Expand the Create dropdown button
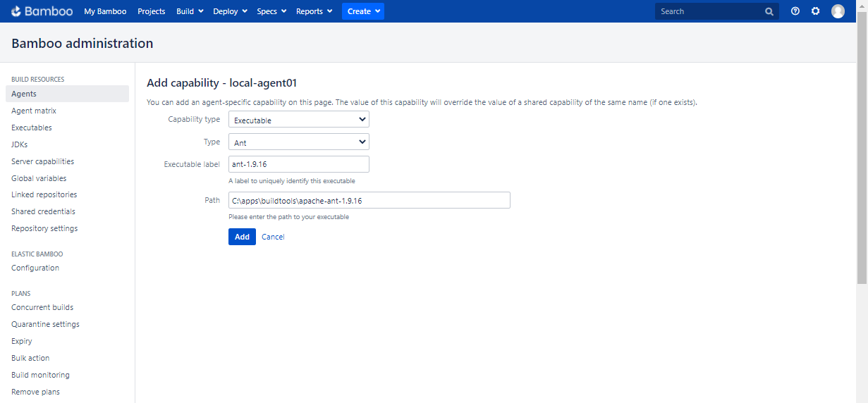This screenshot has width=868, height=403. (363, 11)
